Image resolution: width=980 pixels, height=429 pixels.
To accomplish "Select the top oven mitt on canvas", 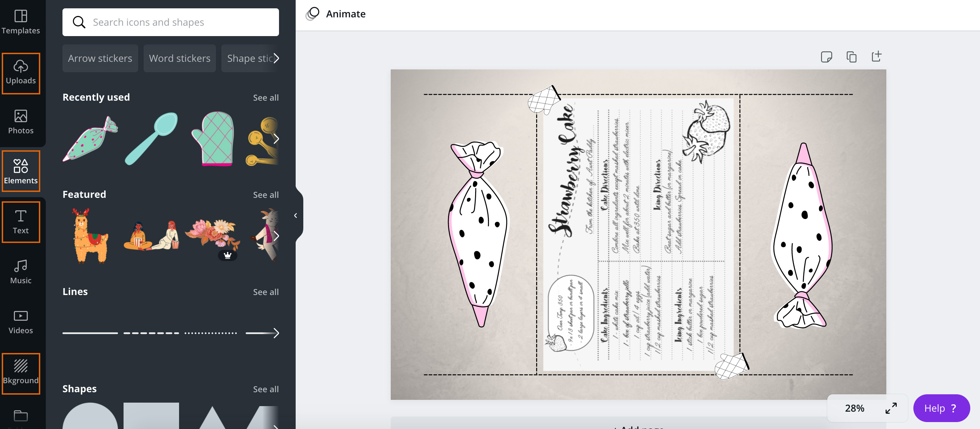I will click(x=544, y=99).
